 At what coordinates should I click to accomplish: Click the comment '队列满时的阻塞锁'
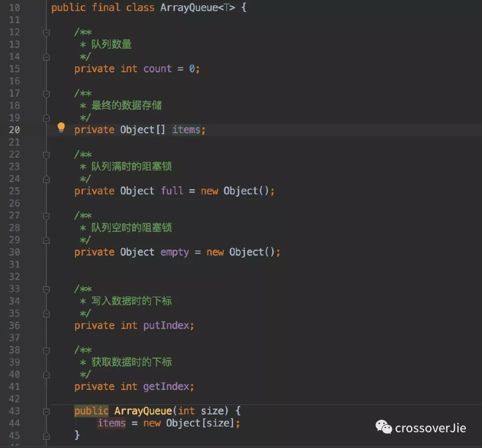tap(132, 167)
